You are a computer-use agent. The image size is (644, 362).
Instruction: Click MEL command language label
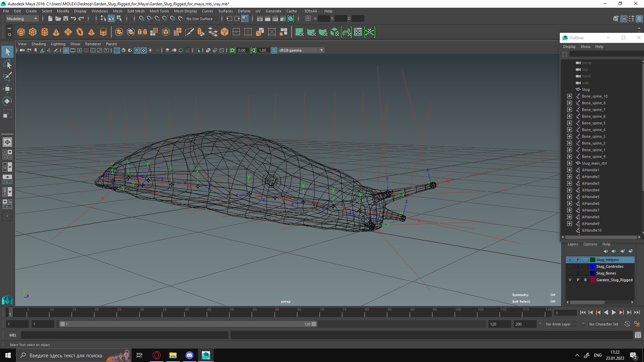coord(13,335)
